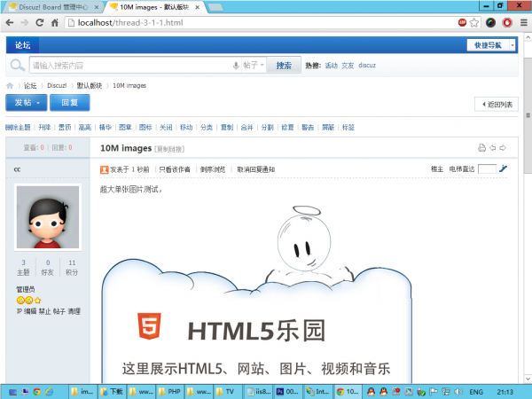Click the colorful circle extension icon
Screen dimensions: 532x399
(x=490, y=23)
